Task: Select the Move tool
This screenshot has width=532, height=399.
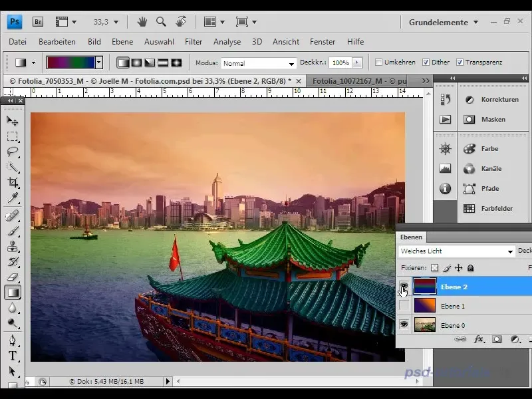Action: (x=13, y=121)
